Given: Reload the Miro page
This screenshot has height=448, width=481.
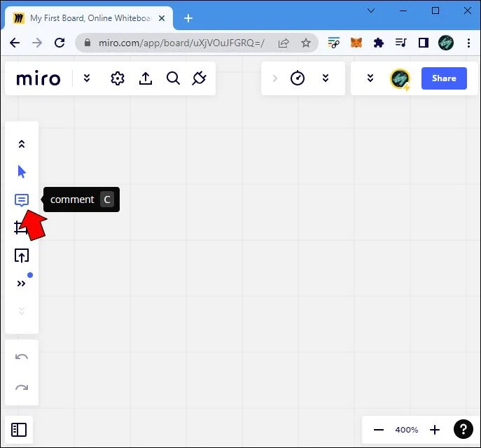Looking at the screenshot, I should pyautogui.click(x=60, y=43).
